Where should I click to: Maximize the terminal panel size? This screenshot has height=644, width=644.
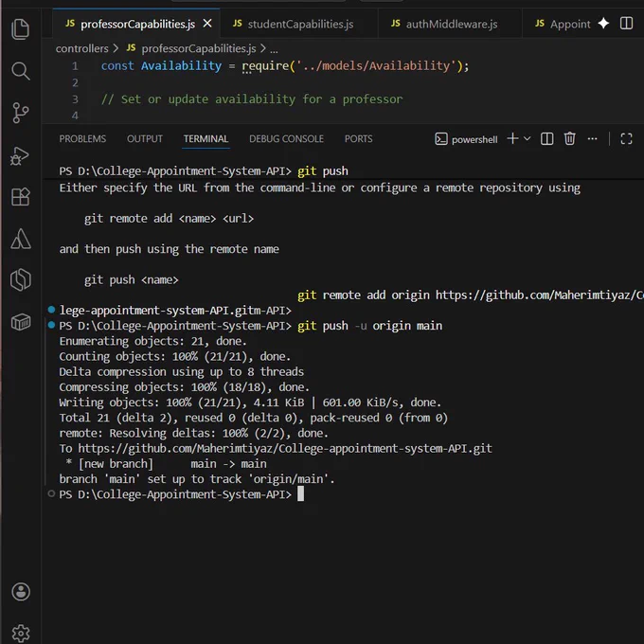click(x=626, y=139)
